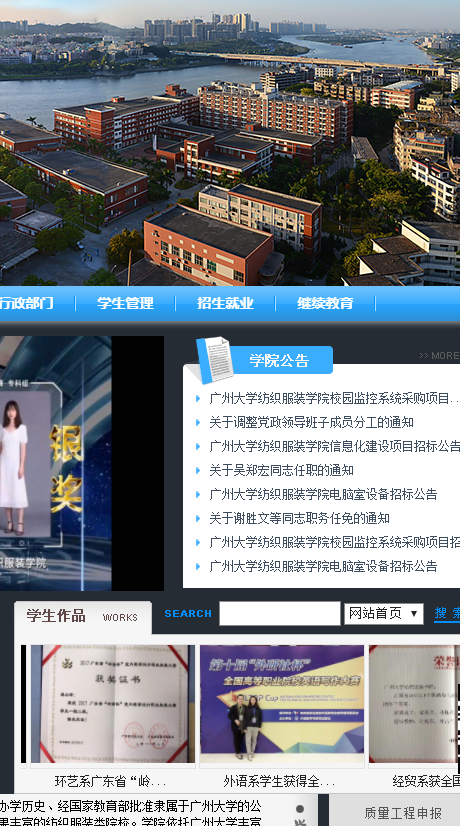
Task: Open 关于调整党政领导班子成员分工的通知
Action: click(311, 422)
